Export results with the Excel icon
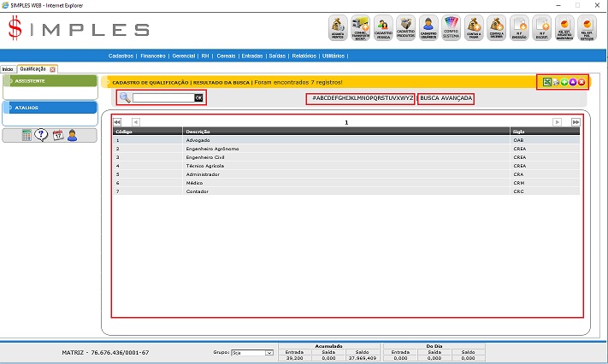Image resolution: width=608 pixels, height=364 pixels. pos(546,82)
